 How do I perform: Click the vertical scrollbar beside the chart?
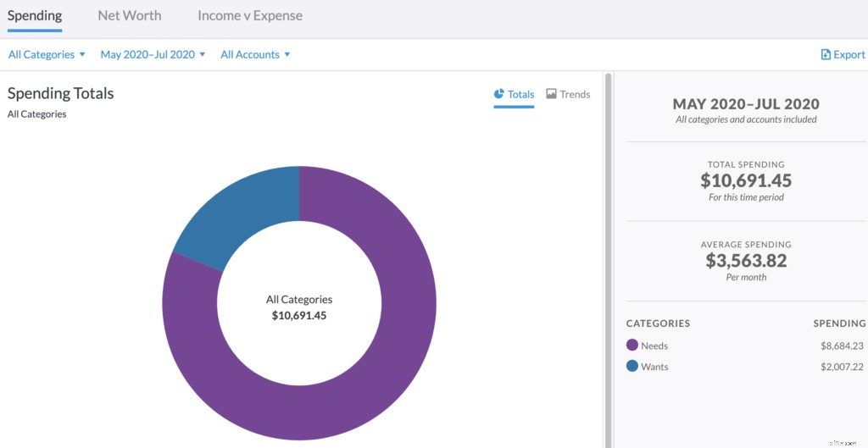click(x=608, y=254)
